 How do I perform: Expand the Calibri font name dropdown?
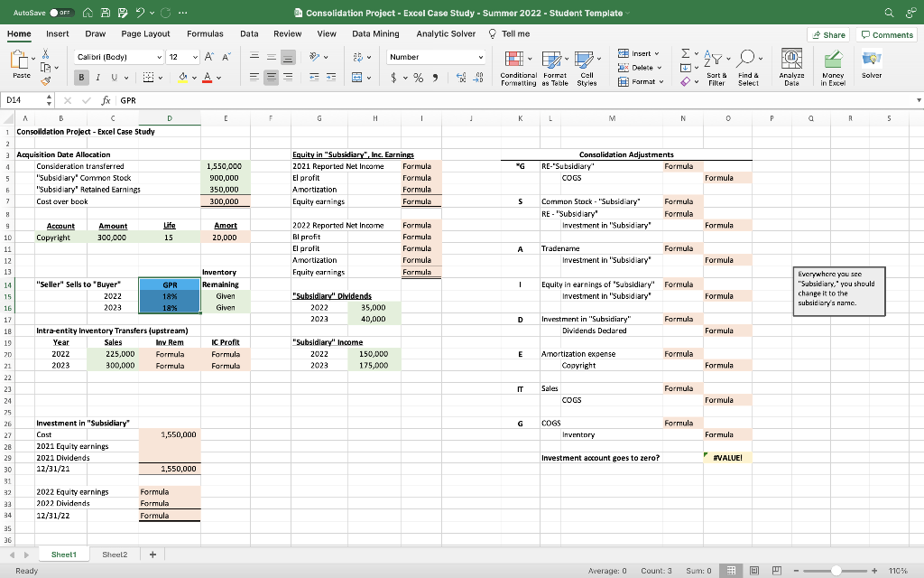pos(158,57)
